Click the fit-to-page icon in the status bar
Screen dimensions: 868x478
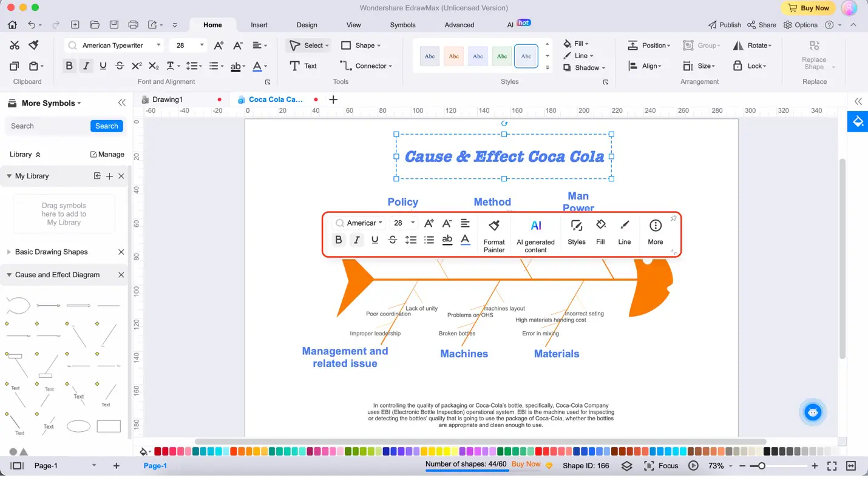tap(832, 465)
